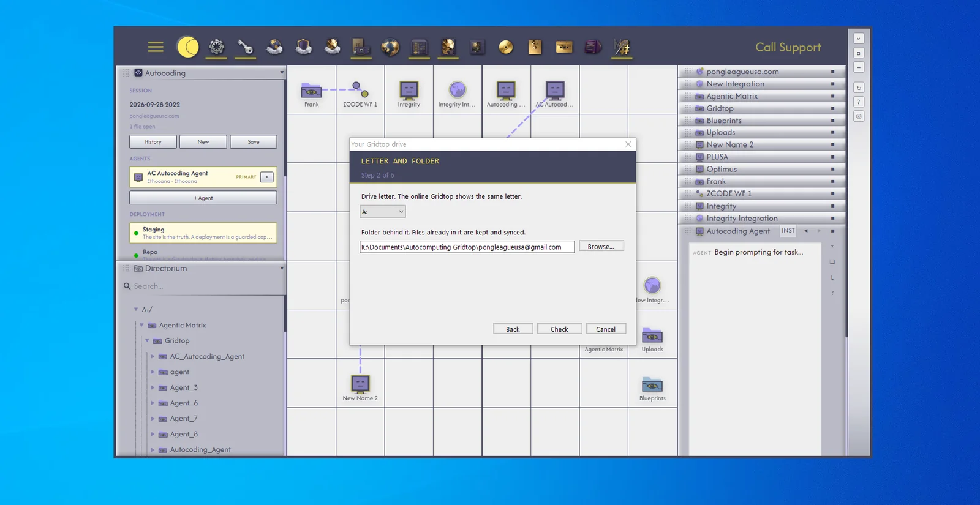The width and height of the screenshot is (980, 505).
Task: Remove the AC Autocoding Agent with x
Action: click(x=267, y=177)
